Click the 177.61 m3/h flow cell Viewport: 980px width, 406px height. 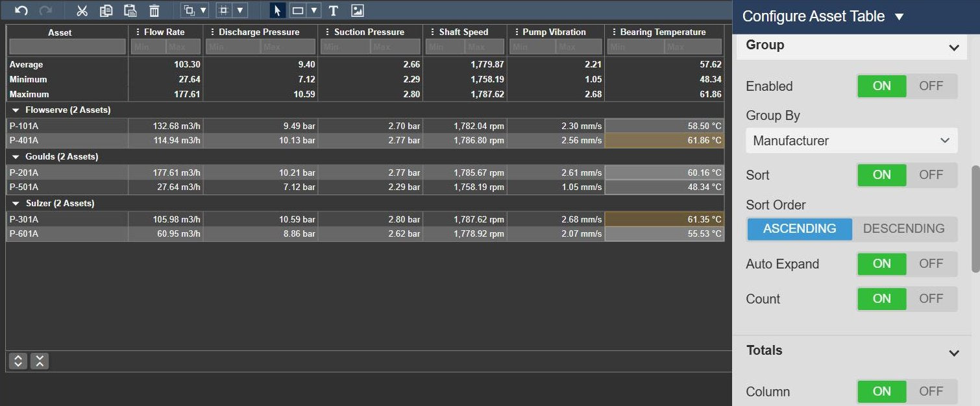[x=165, y=173]
